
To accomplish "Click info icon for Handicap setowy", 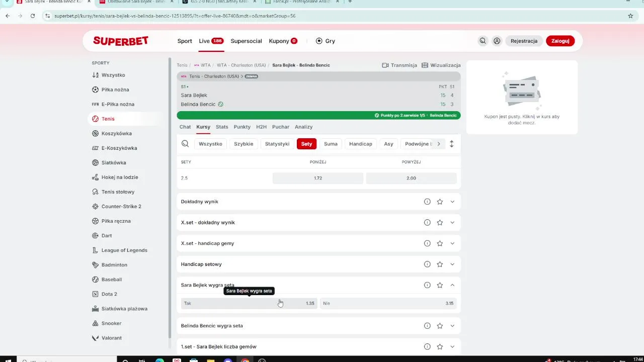I will tap(427, 264).
